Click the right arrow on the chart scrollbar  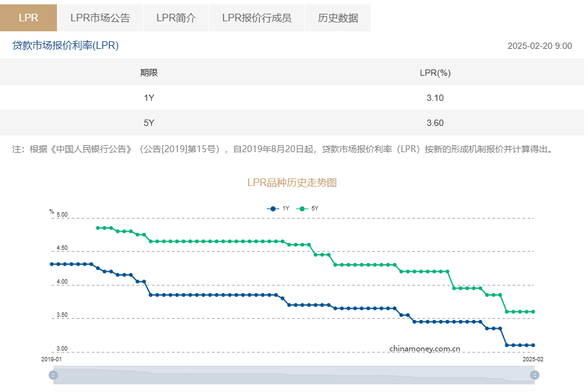click(535, 374)
